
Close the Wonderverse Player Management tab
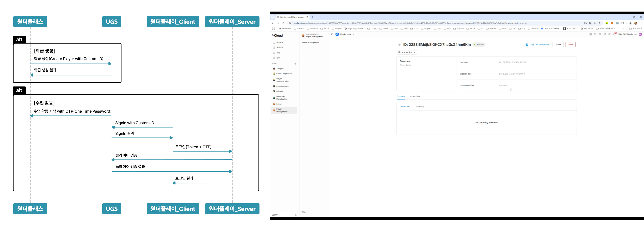tap(307, 17)
